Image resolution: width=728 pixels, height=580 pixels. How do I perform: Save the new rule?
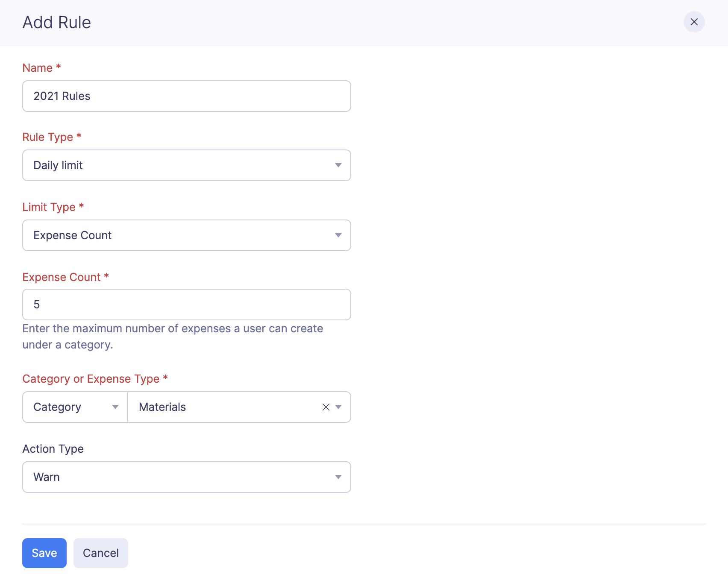click(x=44, y=553)
